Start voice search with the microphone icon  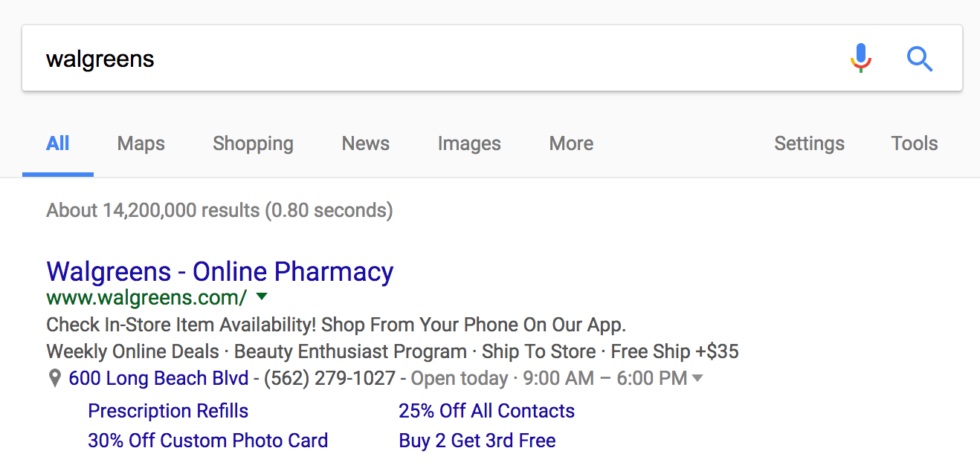coord(860,58)
